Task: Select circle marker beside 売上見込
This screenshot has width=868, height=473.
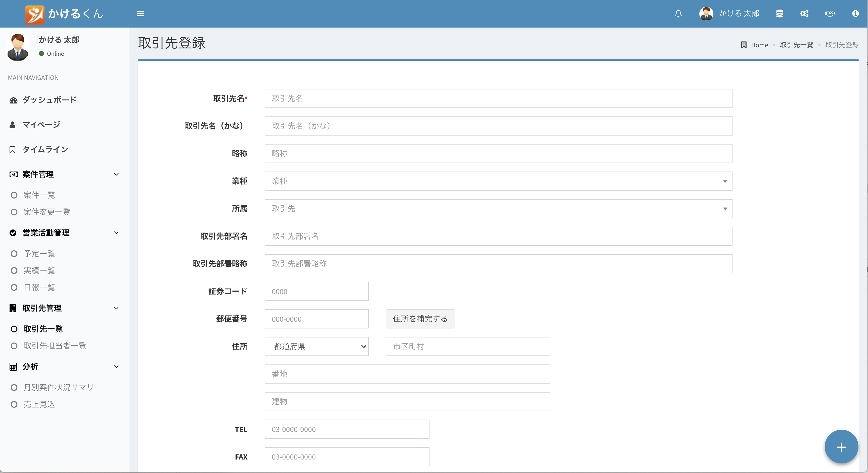Action: [14, 404]
